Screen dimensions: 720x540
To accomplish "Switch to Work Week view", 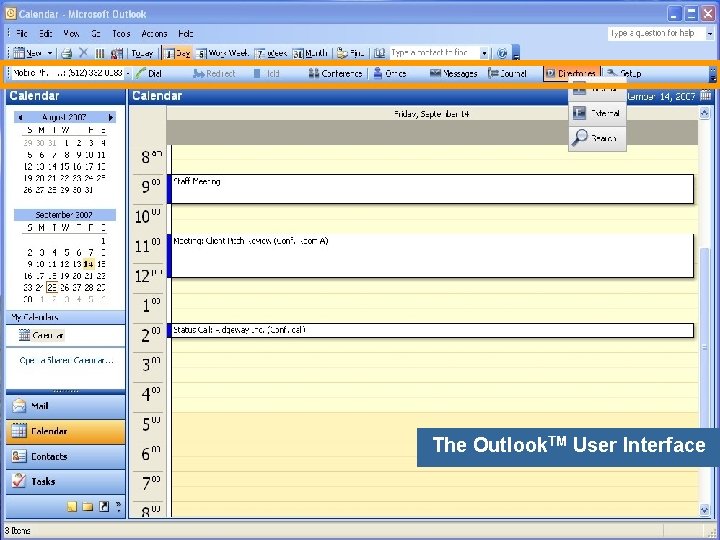I will 223,53.
